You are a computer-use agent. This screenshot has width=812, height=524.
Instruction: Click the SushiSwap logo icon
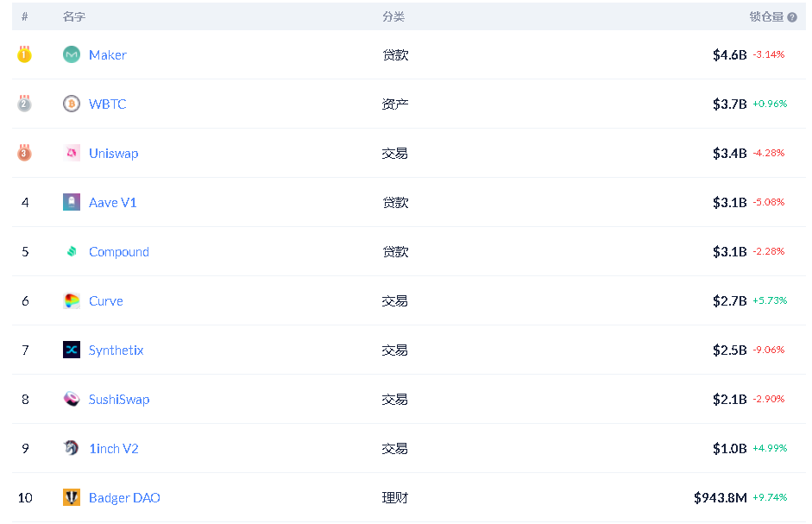[x=72, y=399]
